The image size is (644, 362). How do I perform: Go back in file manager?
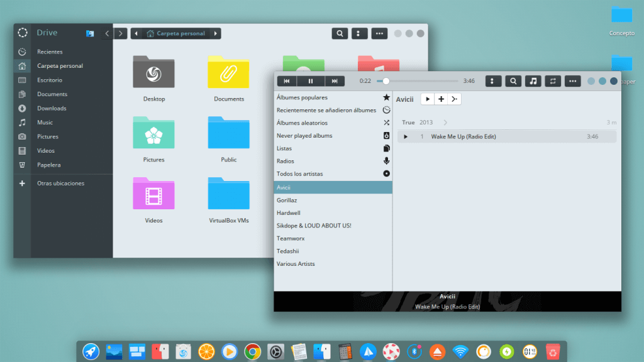coord(107,34)
